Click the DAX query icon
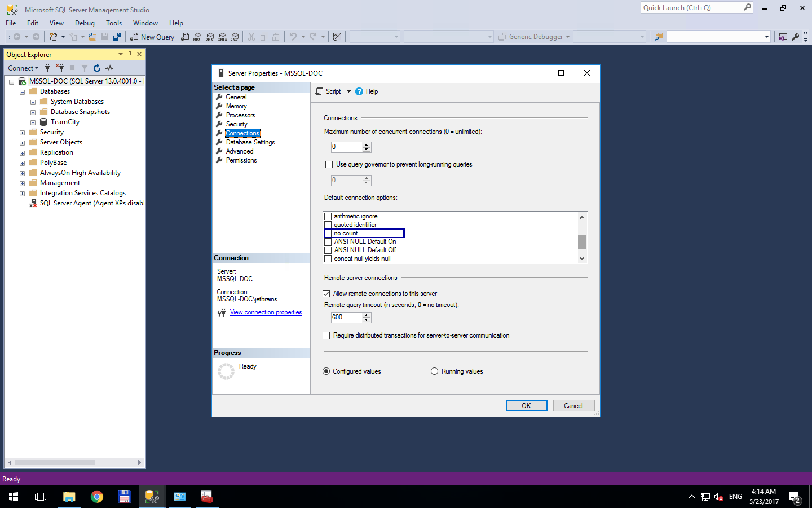This screenshot has width=812, height=508. [x=235, y=37]
